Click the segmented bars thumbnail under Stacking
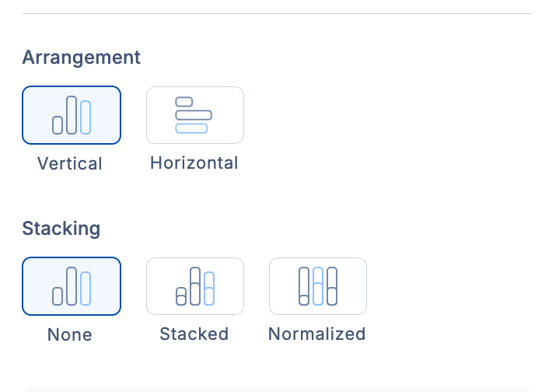552x392 pixels. tap(194, 286)
